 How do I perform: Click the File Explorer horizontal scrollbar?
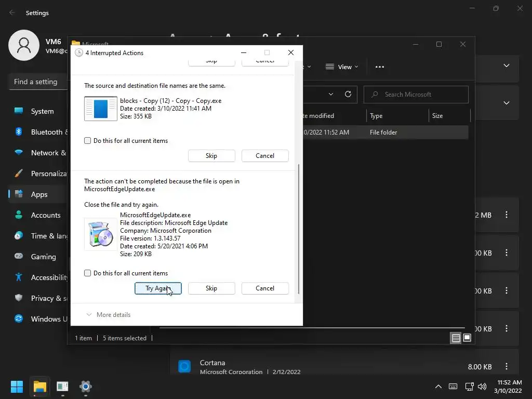click(x=312, y=328)
